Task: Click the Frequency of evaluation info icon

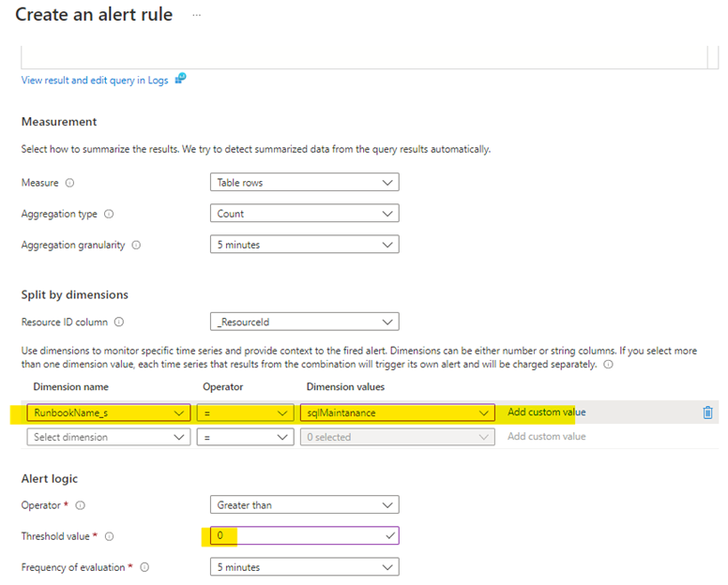Action: click(145, 567)
